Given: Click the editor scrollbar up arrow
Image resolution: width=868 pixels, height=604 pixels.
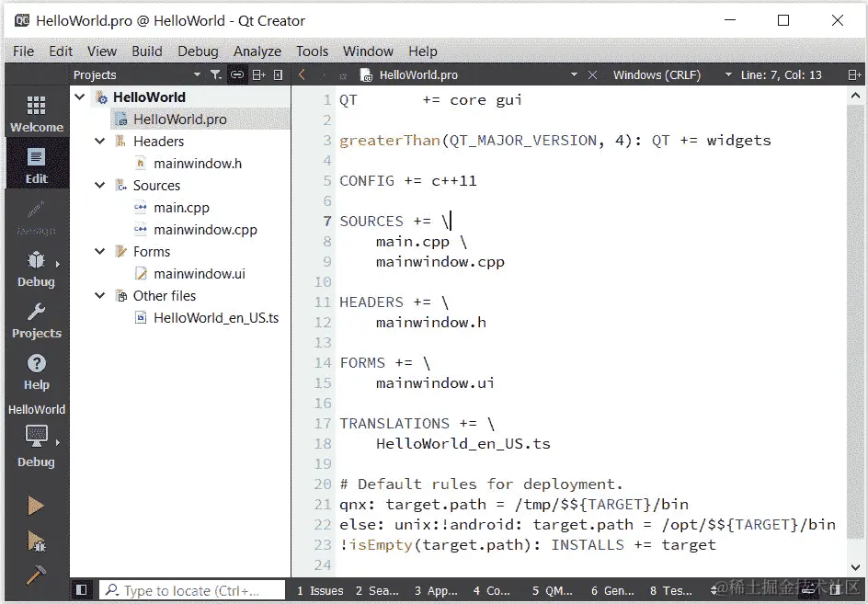Looking at the screenshot, I should 855,96.
